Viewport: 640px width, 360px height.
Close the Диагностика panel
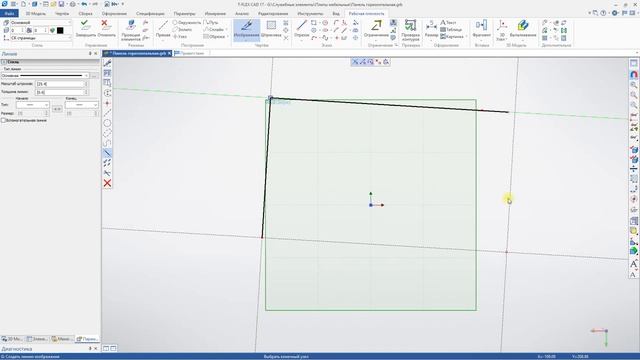coord(96,349)
